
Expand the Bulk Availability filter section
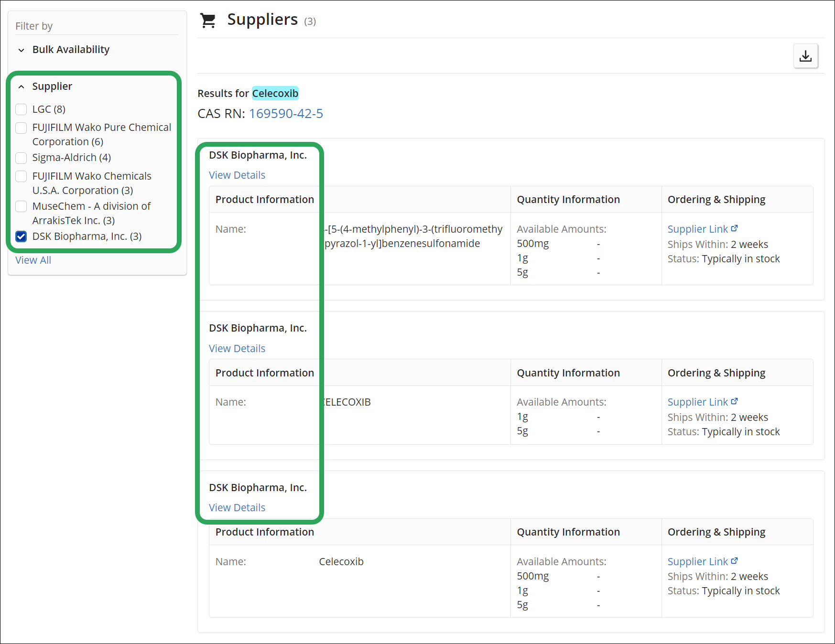[21, 50]
